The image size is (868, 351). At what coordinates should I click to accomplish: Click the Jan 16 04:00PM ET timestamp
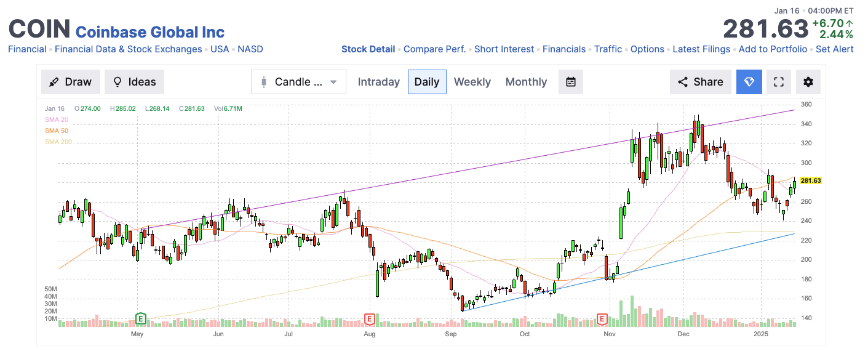pyautogui.click(x=814, y=10)
